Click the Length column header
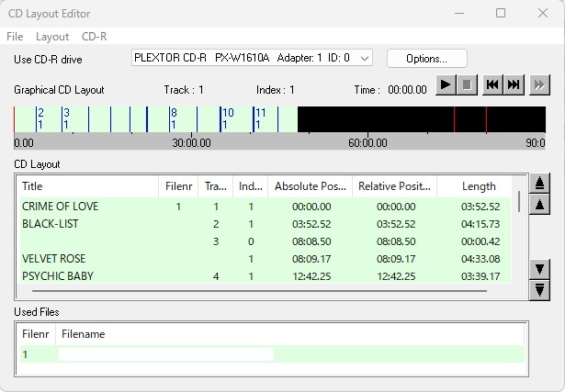This screenshot has height=392, width=565. (479, 186)
